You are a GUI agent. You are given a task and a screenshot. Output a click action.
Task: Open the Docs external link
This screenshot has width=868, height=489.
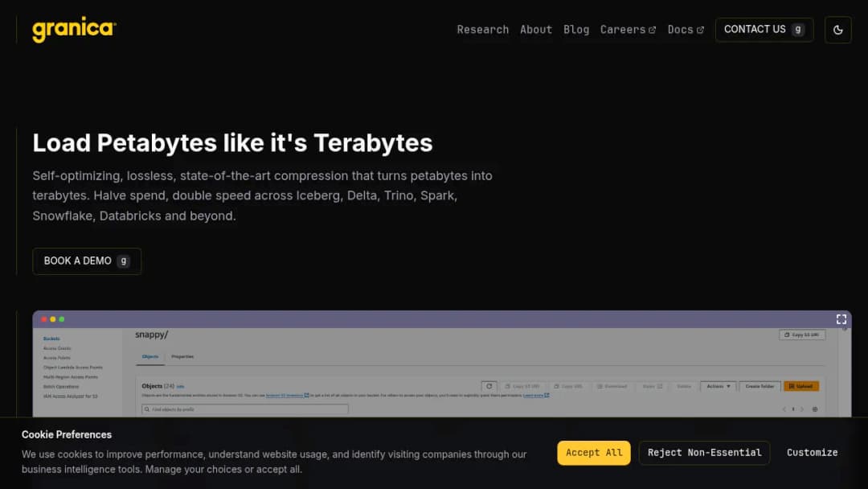[686, 30]
